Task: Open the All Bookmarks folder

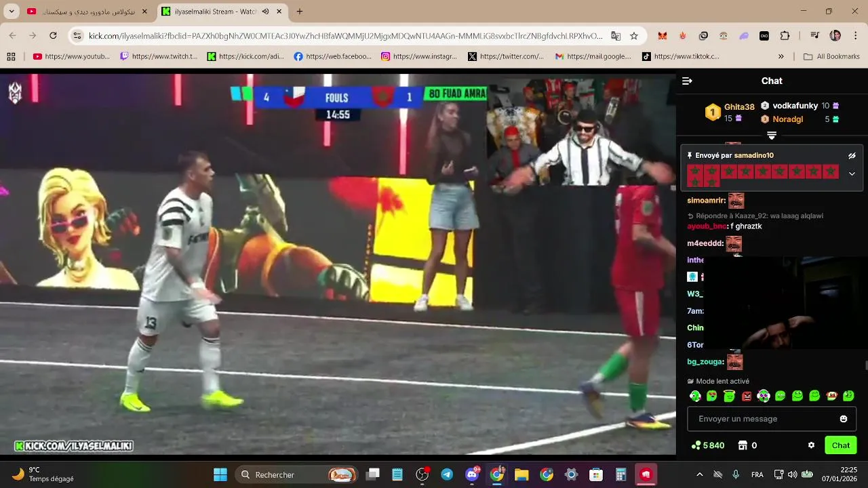Action: coord(831,57)
